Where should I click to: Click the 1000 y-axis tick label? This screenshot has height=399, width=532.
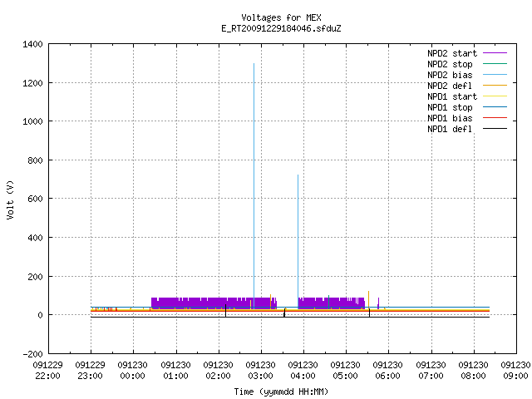(x=33, y=121)
